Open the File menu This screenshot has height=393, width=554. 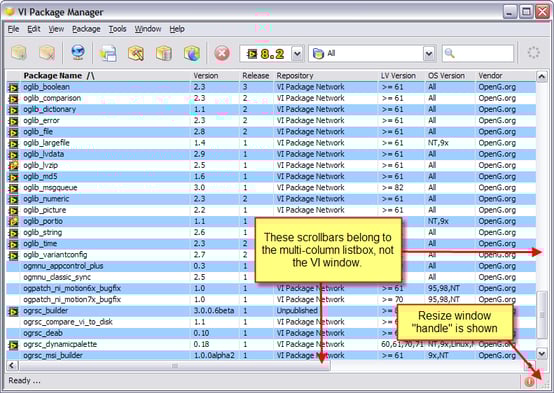tap(13, 29)
